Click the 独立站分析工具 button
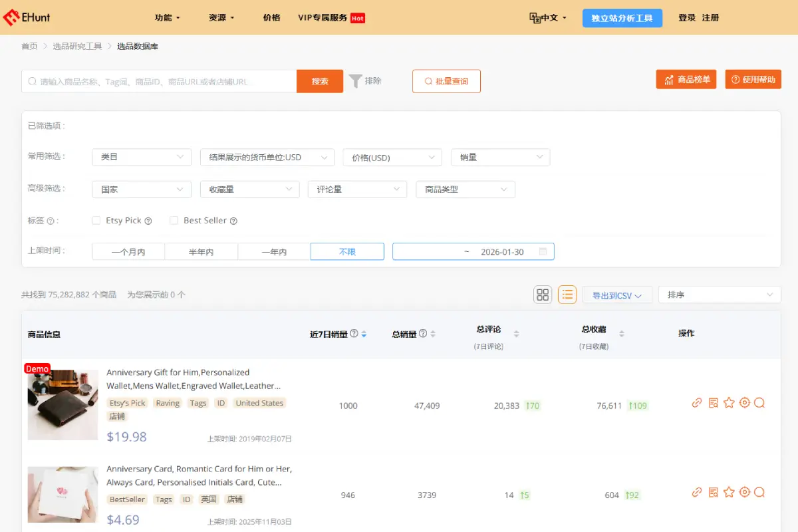 (x=622, y=18)
